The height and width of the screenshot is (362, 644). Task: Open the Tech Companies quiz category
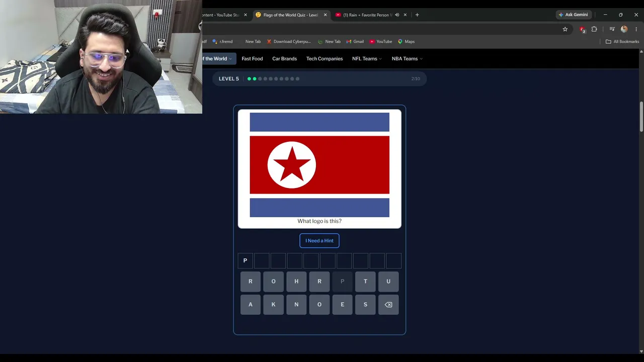tap(325, 59)
